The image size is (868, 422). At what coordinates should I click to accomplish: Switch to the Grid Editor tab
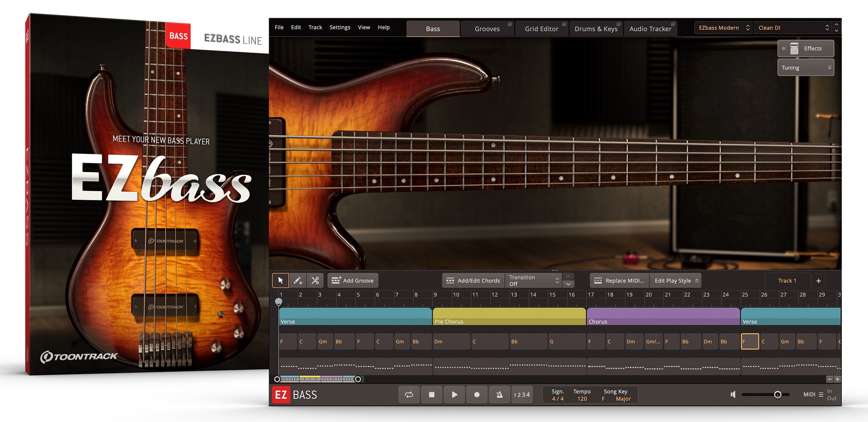click(541, 29)
